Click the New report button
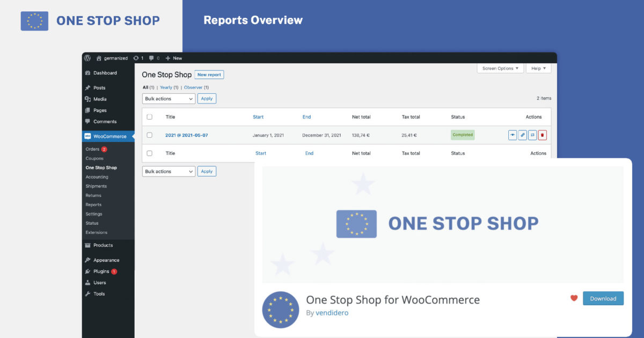 (209, 74)
